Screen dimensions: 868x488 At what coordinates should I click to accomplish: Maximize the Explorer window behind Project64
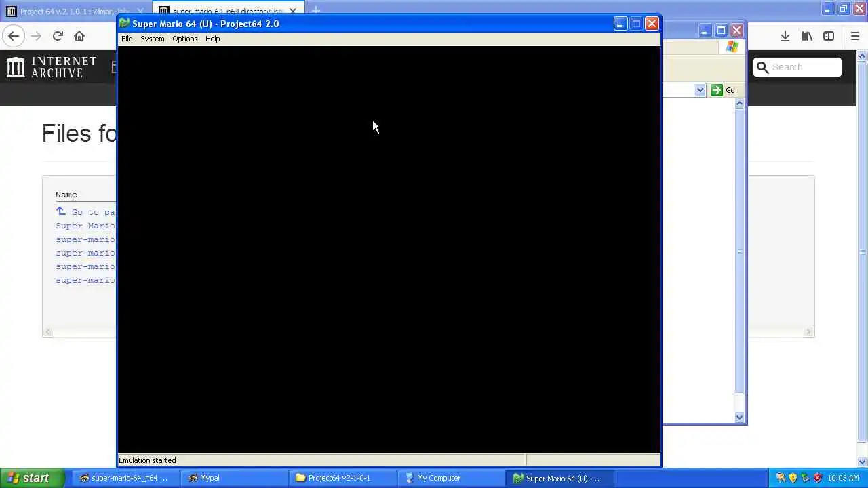(721, 30)
